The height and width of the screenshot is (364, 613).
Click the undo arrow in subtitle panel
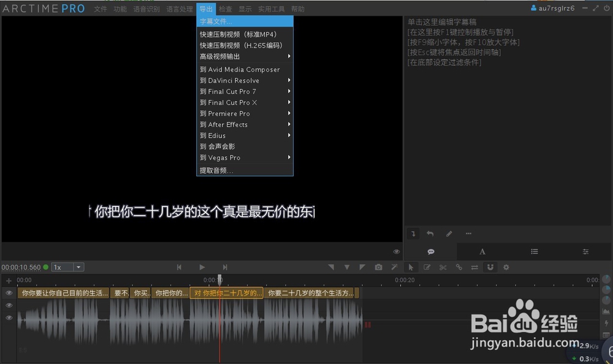[x=430, y=234]
